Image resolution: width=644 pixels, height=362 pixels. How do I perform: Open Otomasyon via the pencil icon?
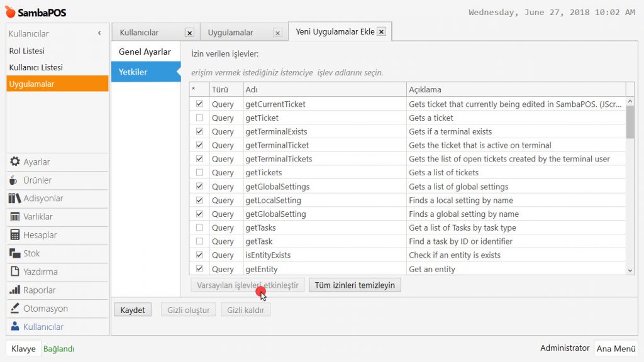[x=14, y=309]
